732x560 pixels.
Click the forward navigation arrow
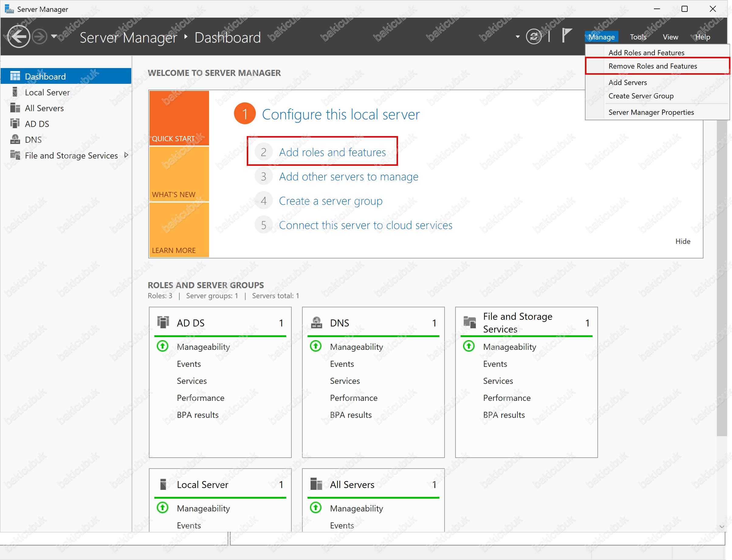pos(40,36)
